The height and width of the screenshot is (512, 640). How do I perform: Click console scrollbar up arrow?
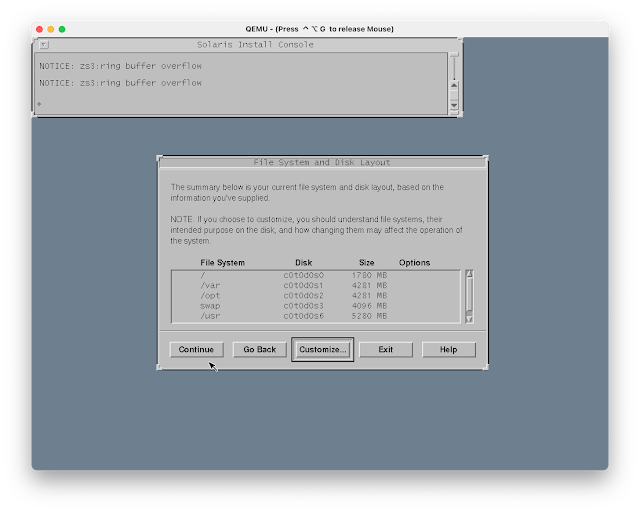[454, 85]
